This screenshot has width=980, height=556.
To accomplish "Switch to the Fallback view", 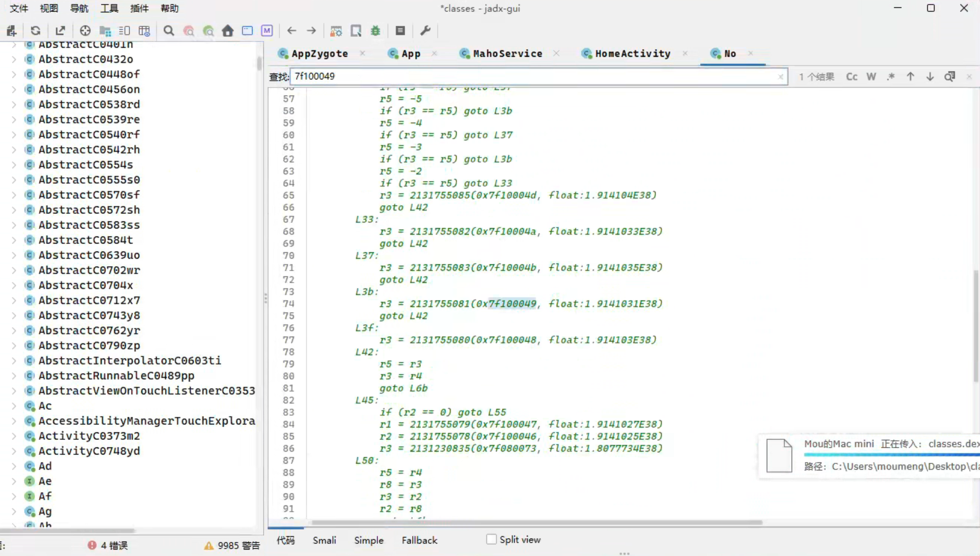I will tap(419, 540).
